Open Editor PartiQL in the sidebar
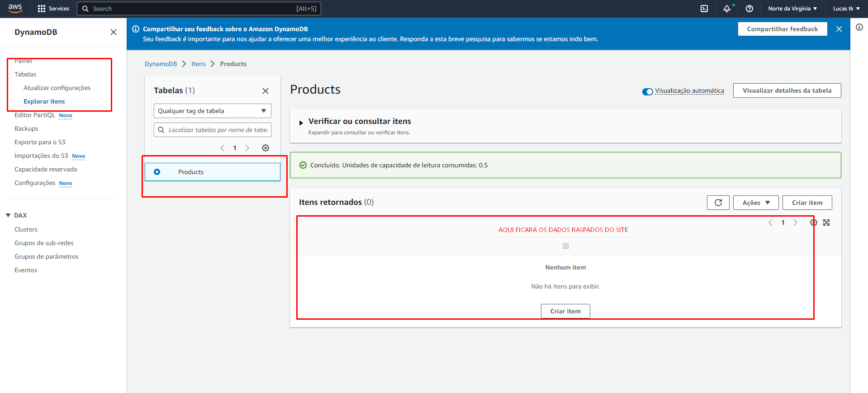Image resolution: width=868 pixels, height=393 pixels. click(35, 115)
